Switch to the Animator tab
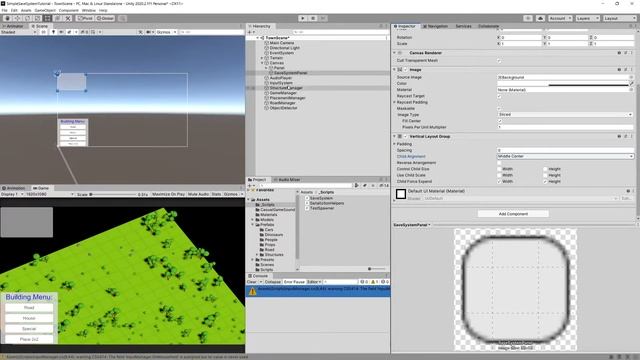The image size is (640, 360). coord(13,26)
